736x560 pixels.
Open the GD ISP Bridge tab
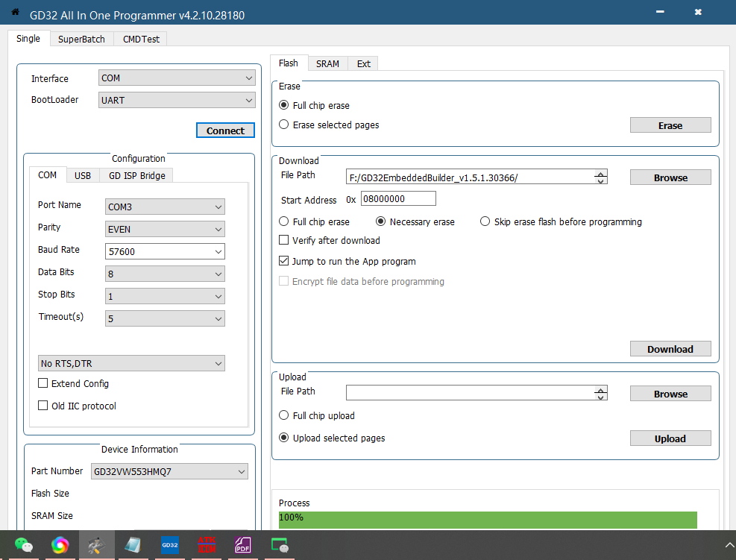pos(136,175)
